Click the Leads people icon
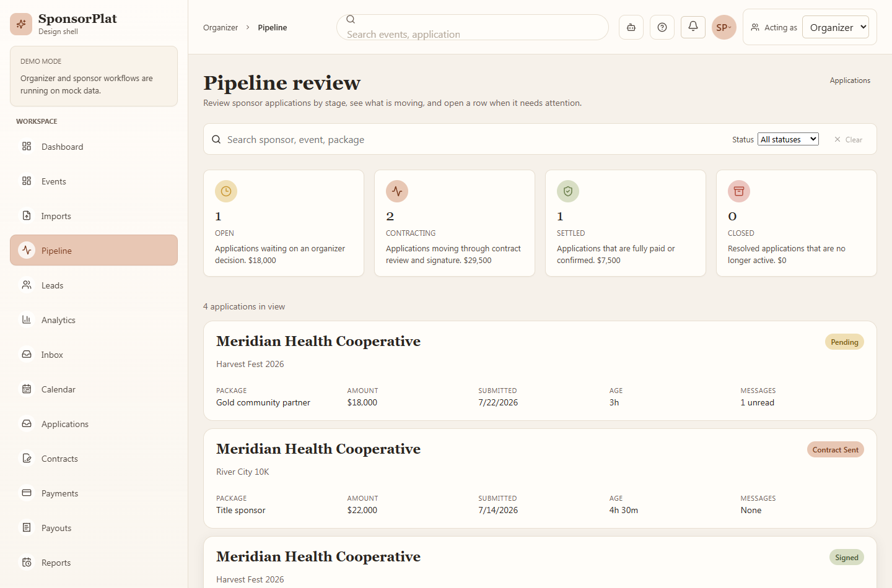 27,285
